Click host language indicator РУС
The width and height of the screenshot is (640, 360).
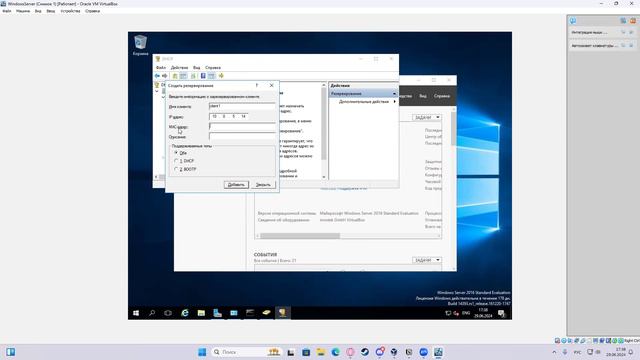tap(578, 352)
